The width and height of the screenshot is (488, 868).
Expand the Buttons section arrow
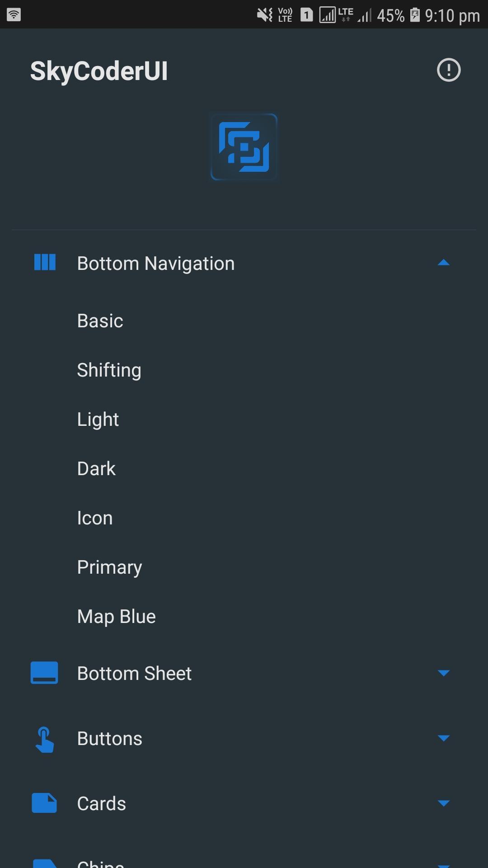coord(444,738)
